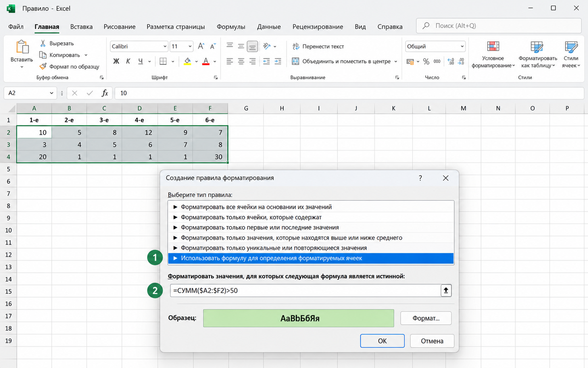Click the yellow fill color bucket
The image size is (588, 368).
tap(187, 61)
